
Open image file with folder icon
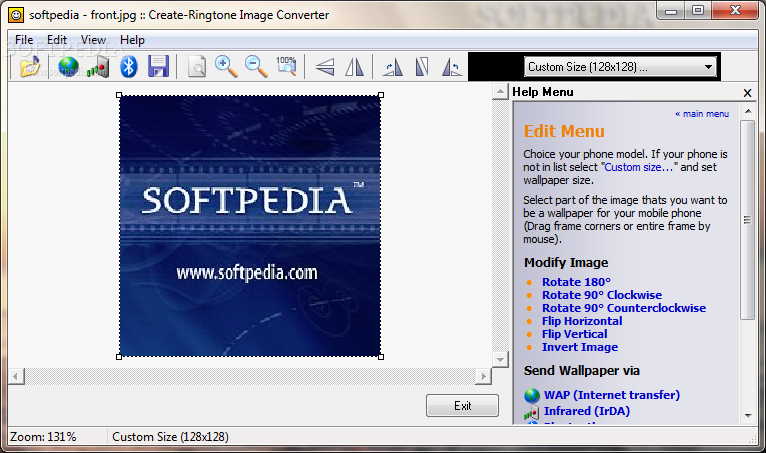pos(30,66)
